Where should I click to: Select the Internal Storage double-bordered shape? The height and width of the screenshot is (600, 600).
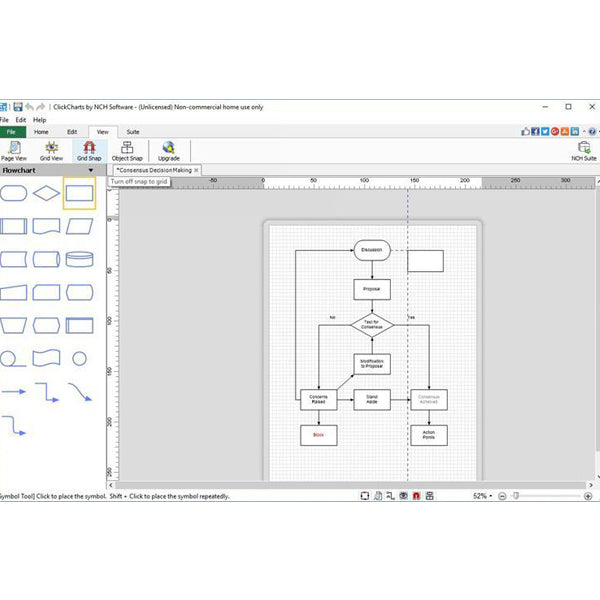coord(79,325)
